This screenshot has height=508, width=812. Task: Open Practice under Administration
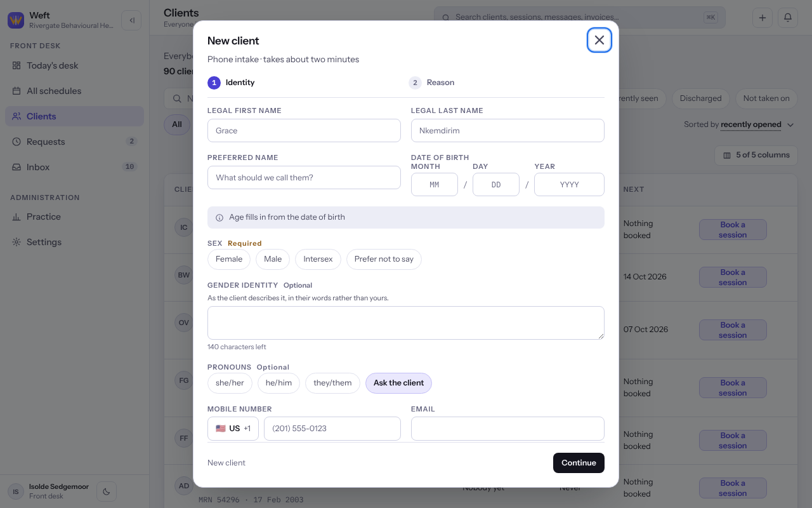coord(75,217)
